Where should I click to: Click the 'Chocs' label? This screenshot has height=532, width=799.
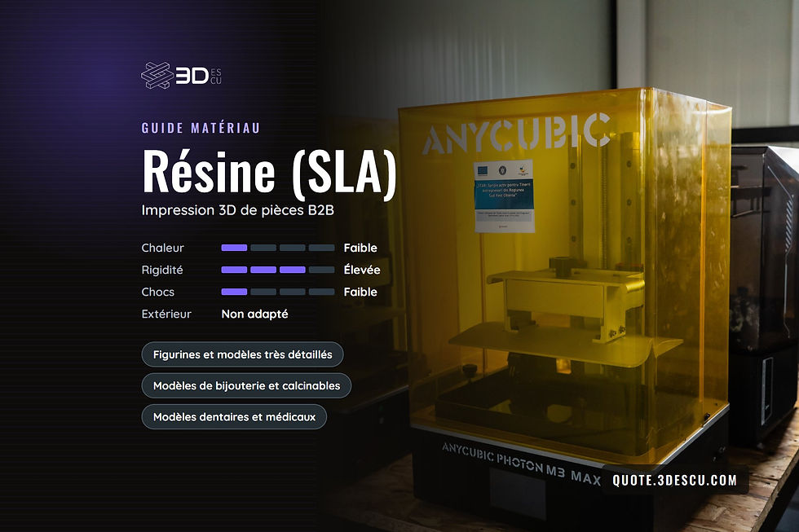click(x=158, y=292)
